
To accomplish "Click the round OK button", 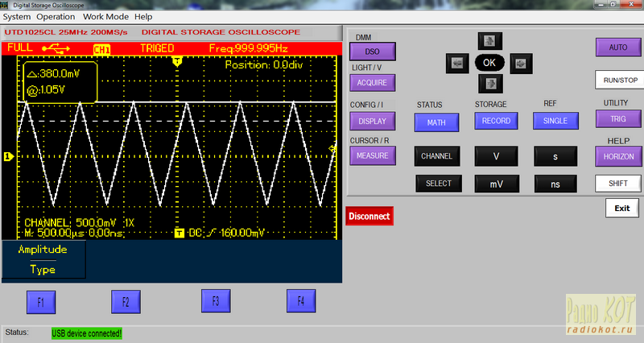I will (489, 62).
